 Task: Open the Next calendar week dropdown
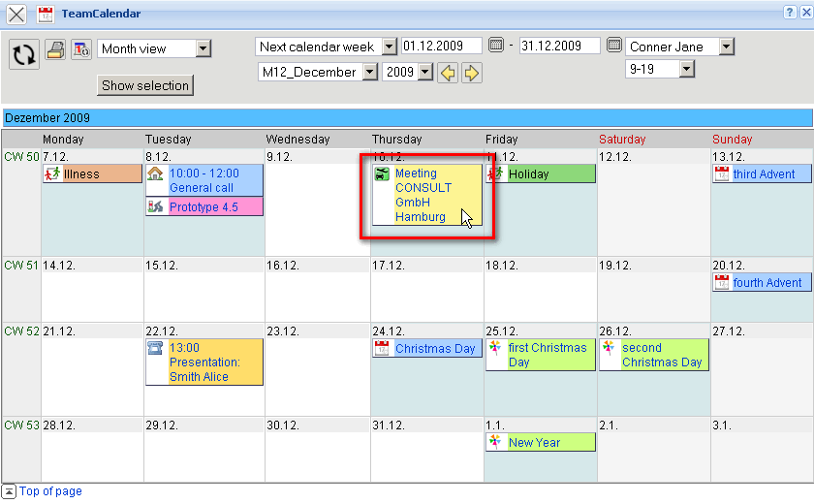click(x=390, y=47)
